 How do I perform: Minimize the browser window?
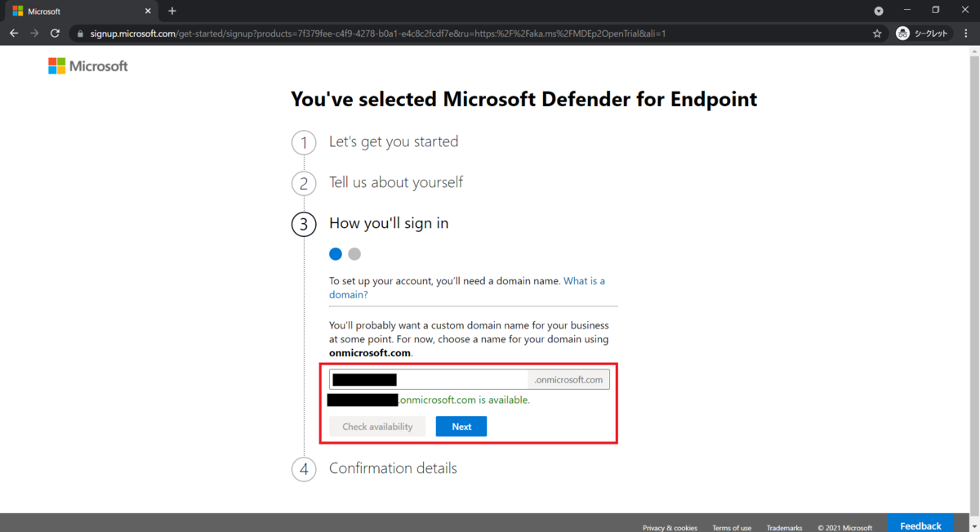click(x=908, y=11)
